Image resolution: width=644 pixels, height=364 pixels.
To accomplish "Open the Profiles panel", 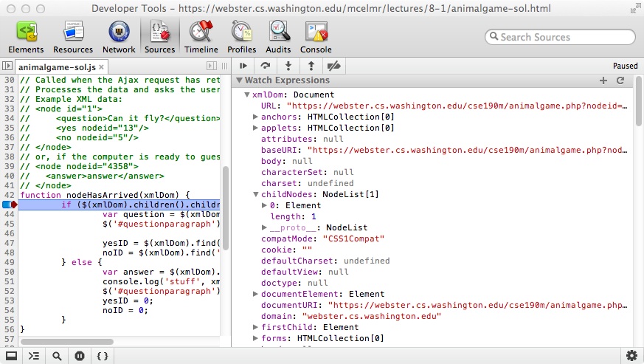I will (241, 38).
